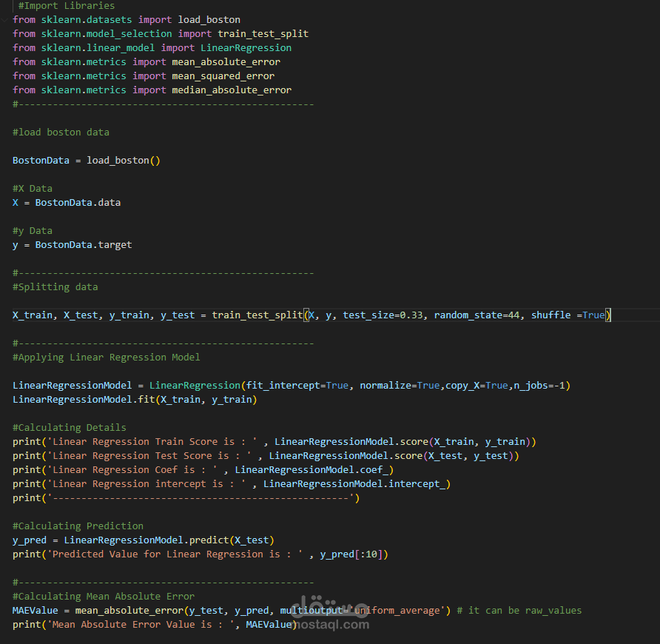660x644 pixels.
Task: Click the print statement with dashed string
Action: coord(186,498)
